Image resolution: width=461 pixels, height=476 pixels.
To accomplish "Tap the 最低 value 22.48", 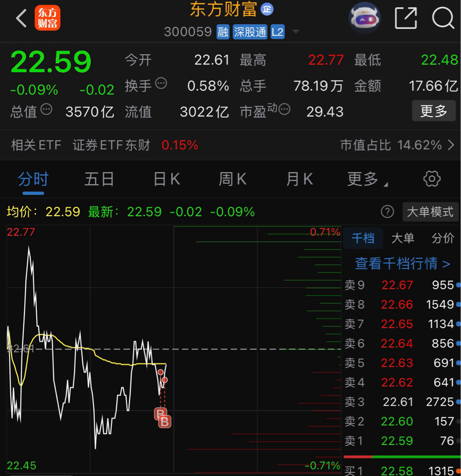I will (x=440, y=60).
